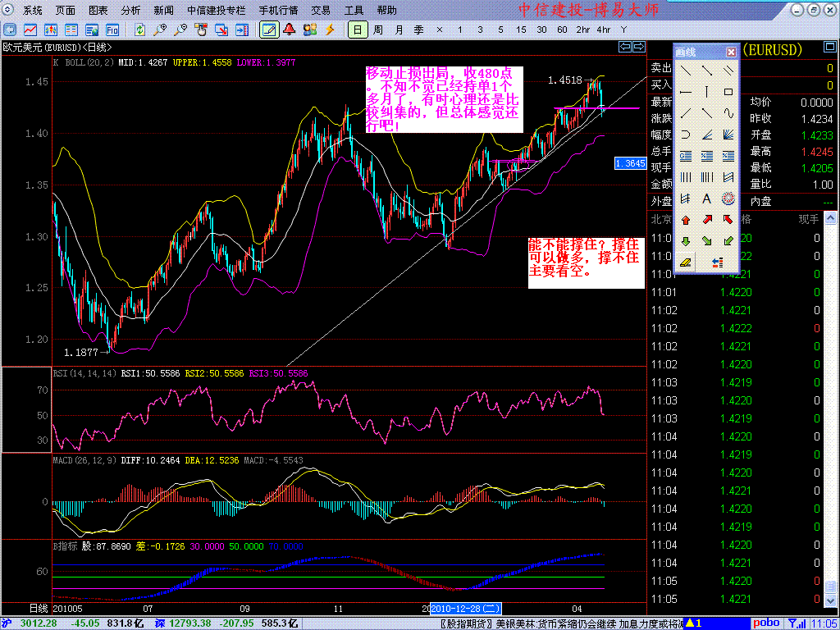
Task: Zoom in with the magnifier plus icon
Action: pyautogui.click(x=160, y=30)
